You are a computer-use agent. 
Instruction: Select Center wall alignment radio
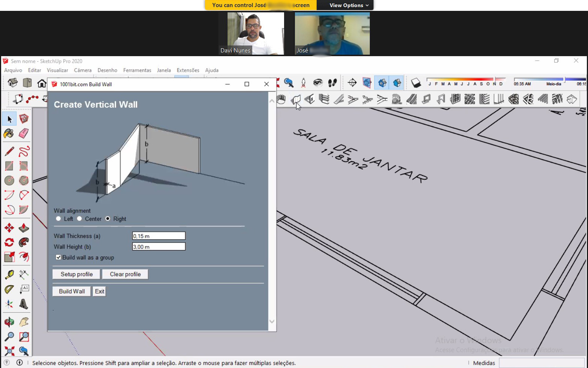click(x=79, y=219)
